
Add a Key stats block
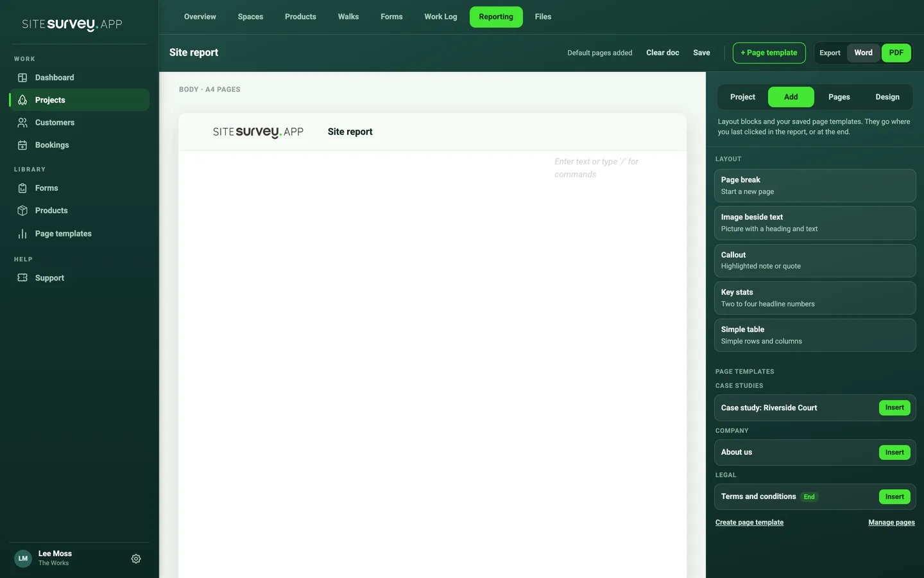tap(815, 298)
